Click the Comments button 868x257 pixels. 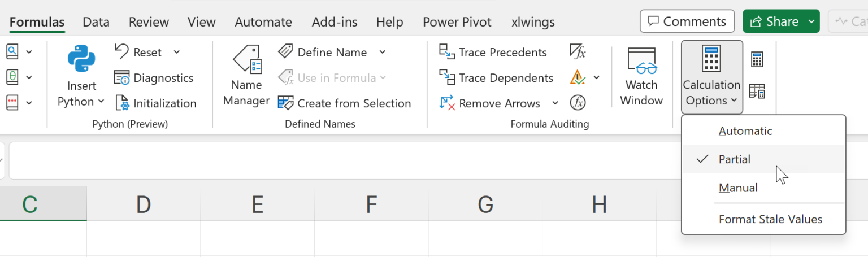(687, 21)
